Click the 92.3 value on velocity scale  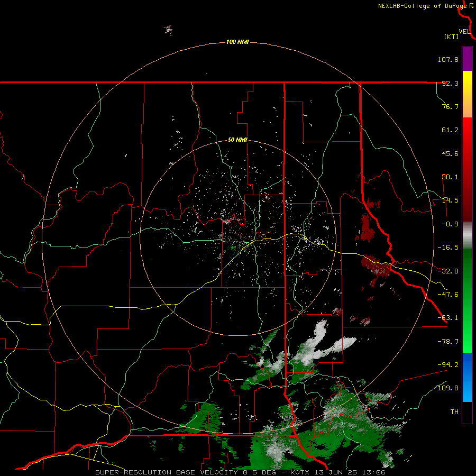(x=450, y=83)
